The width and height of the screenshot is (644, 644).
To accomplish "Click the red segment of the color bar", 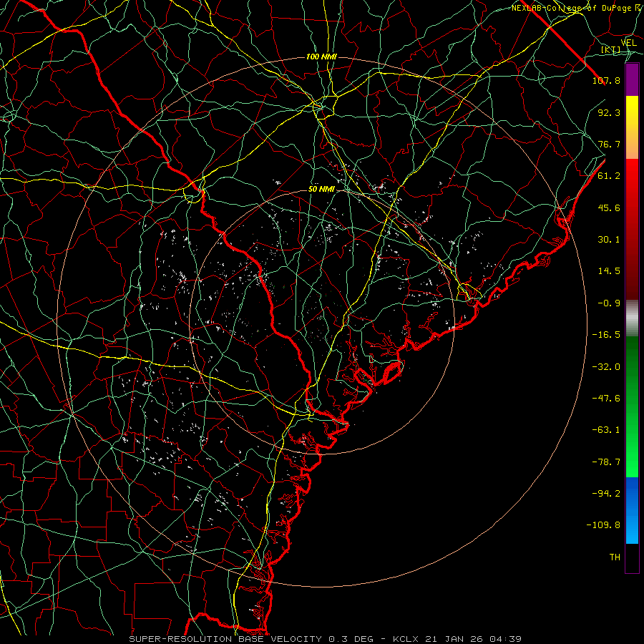I will [632, 229].
